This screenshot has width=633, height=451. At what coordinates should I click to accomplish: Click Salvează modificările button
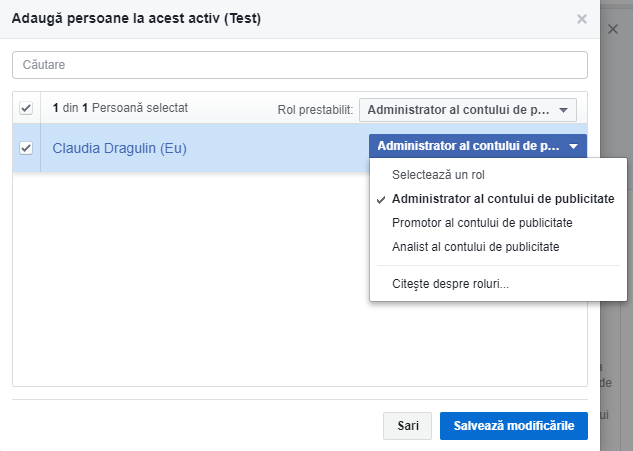pyautogui.click(x=514, y=425)
